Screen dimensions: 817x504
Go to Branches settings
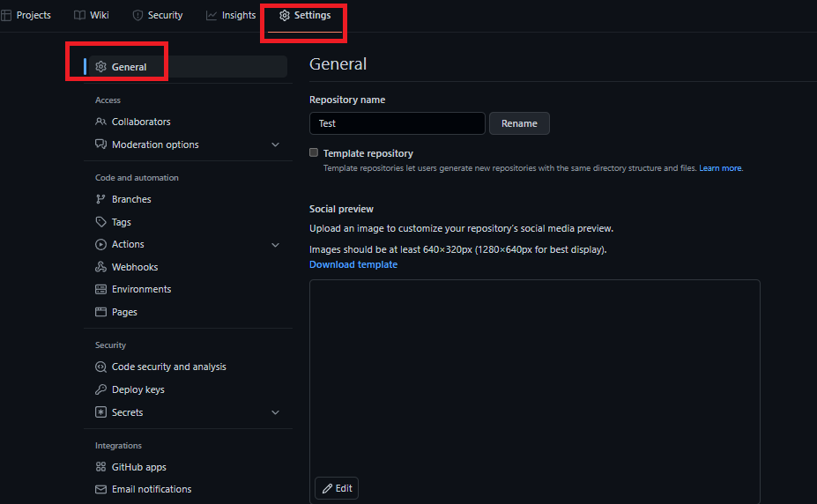click(x=188, y=199)
